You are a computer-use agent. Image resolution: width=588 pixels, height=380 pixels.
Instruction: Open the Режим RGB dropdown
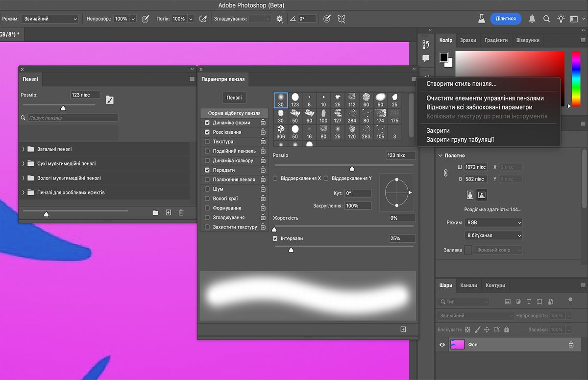(493, 223)
